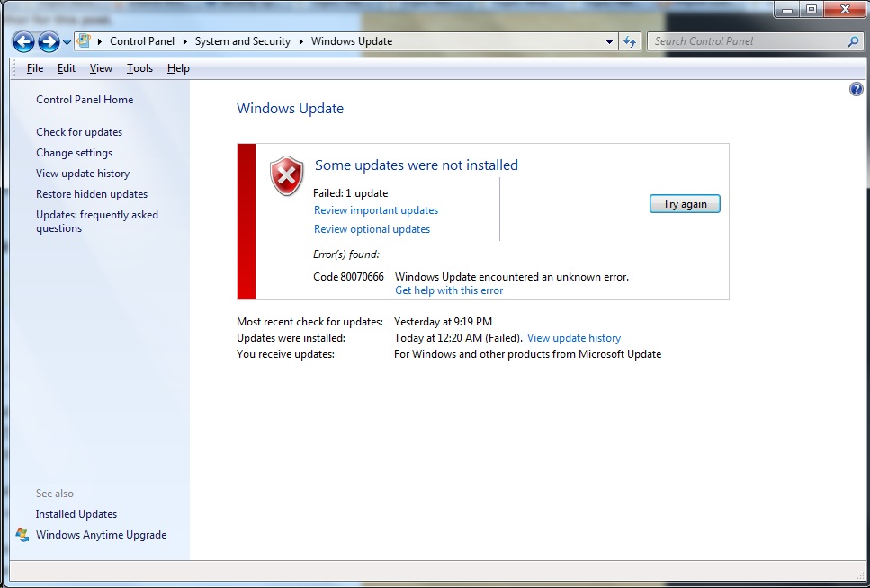This screenshot has width=870, height=588.
Task: Click the red shield error icon
Action: [286, 176]
